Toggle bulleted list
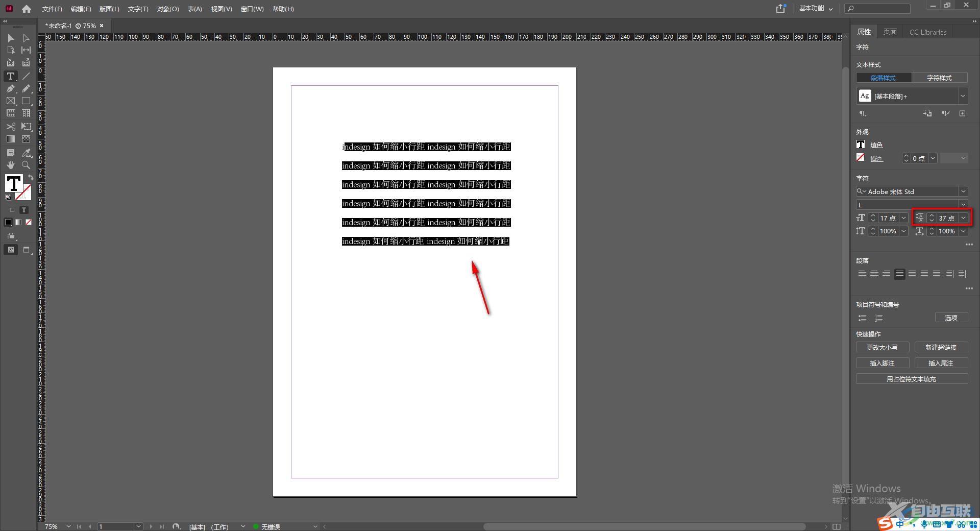Screen dimensions: 980x531 (x=863, y=318)
